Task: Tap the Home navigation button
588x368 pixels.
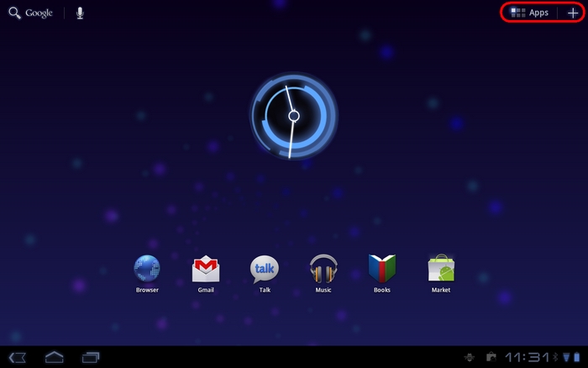Action: pyautogui.click(x=55, y=357)
